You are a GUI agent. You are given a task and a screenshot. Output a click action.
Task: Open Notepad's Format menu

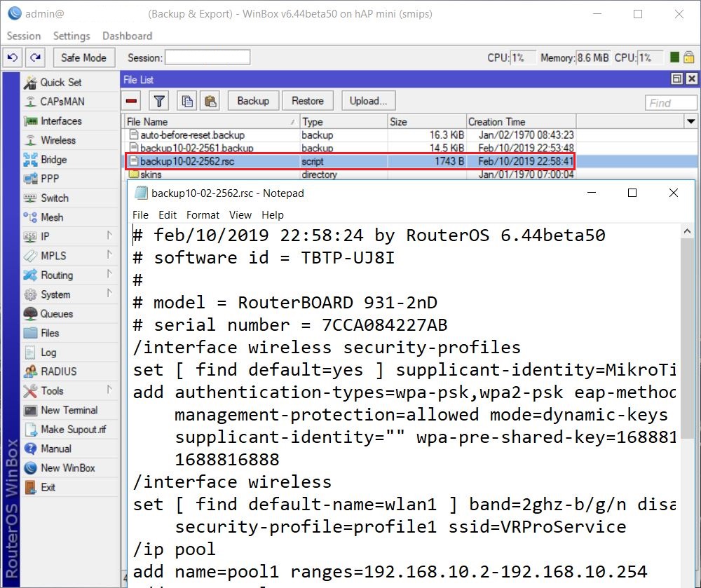point(203,214)
